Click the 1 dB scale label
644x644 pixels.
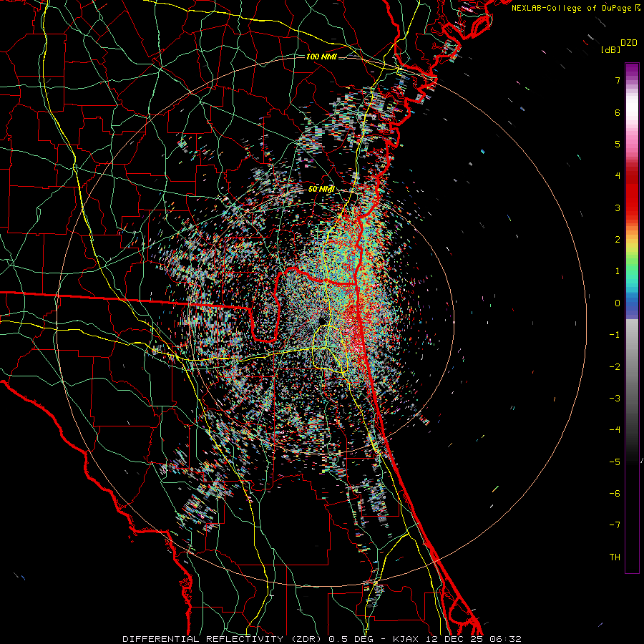(618, 271)
